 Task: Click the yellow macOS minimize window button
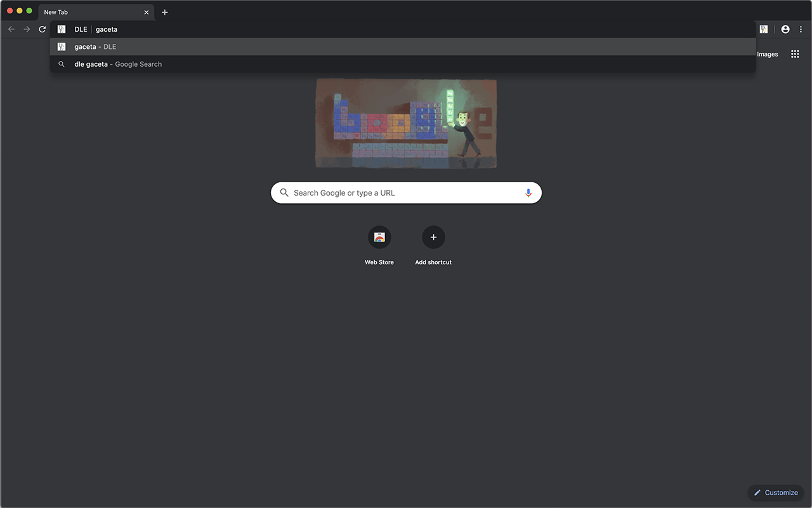tap(20, 11)
